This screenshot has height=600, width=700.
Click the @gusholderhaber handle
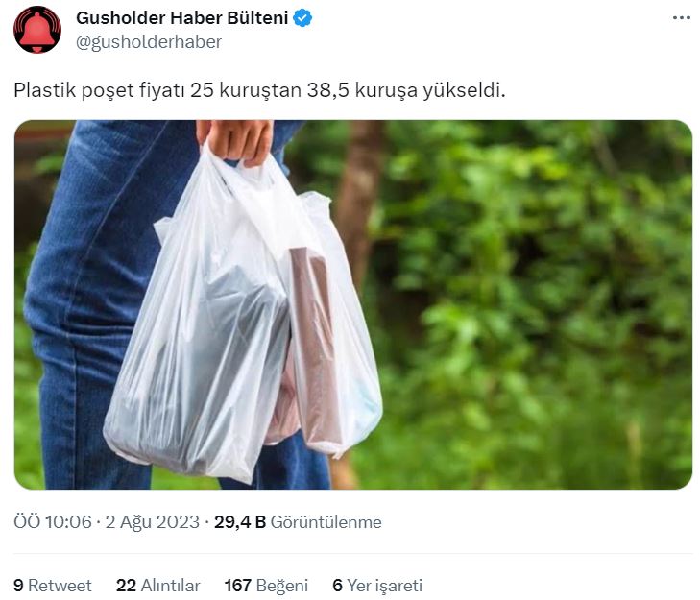[x=149, y=42]
